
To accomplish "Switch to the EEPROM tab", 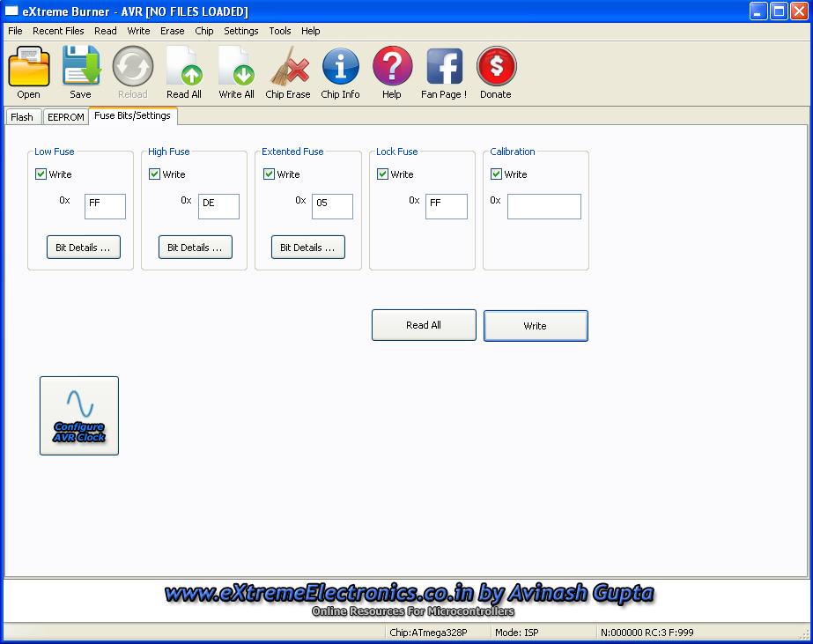I will 66,117.
